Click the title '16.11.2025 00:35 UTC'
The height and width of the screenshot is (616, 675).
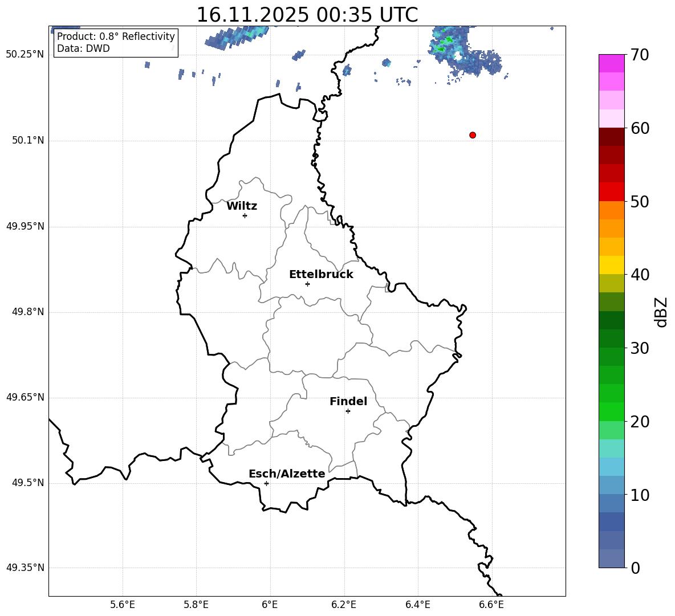click(307, 15)
